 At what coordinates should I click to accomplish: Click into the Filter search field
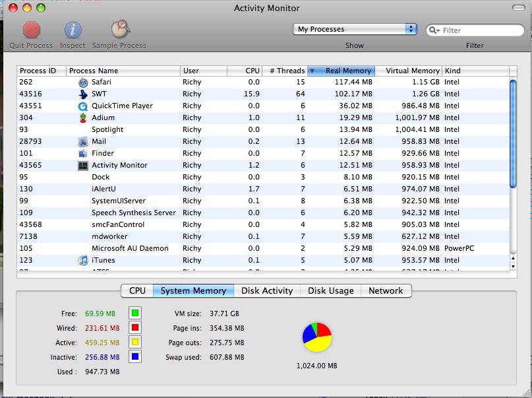(475, 30)
